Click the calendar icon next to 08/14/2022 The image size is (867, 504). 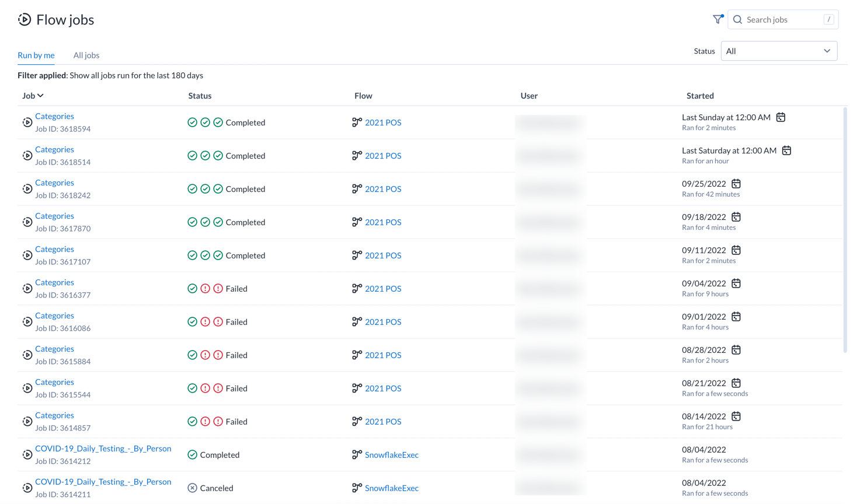tap(736, 416)
